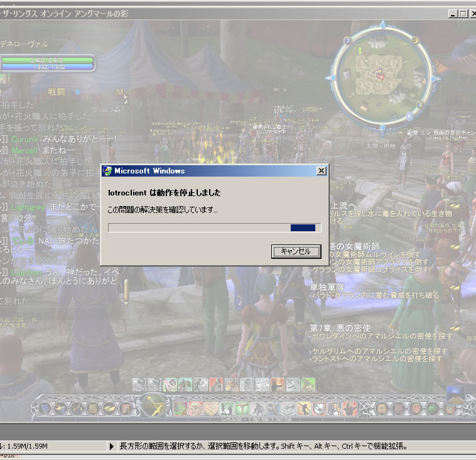Switch to the IM chat tab

(x=119, y=92)
